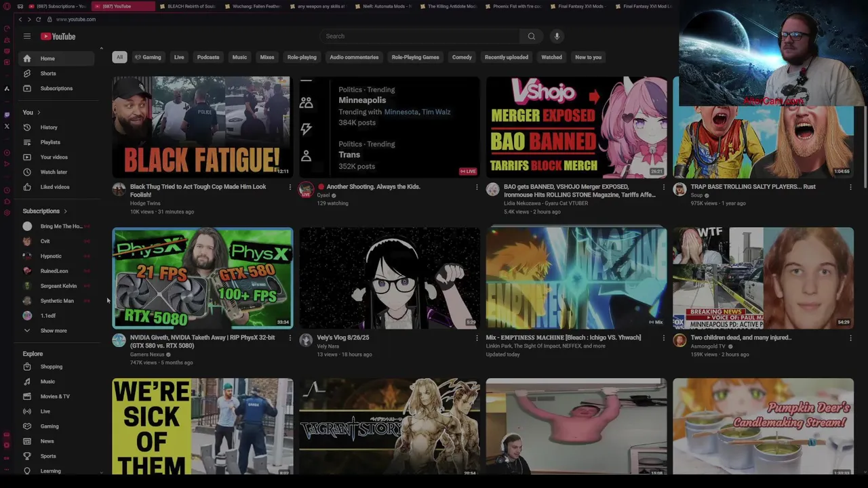Viewport: 868px width, 488px height.
Task: Click the search input field
Action: [x=420, y=36]
